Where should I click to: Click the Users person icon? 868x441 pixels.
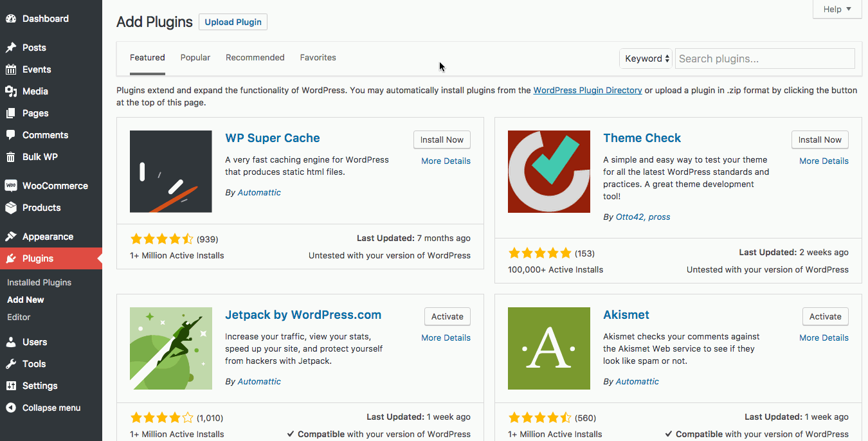(x=11, y=342)
